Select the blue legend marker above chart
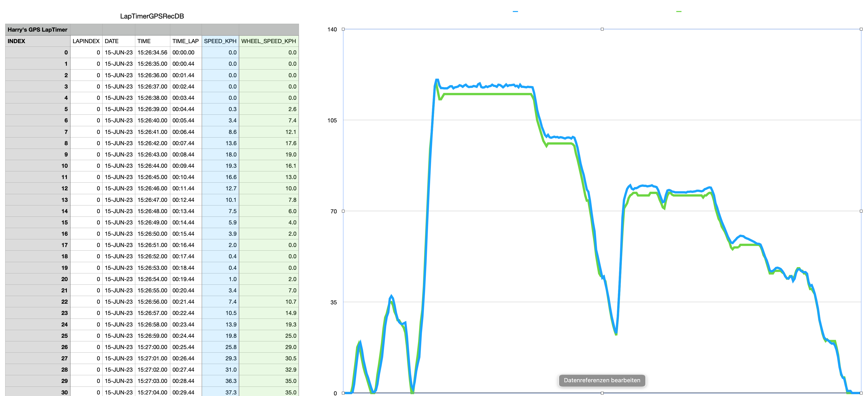The height and width of the screenshot is (396, 868). point(515,12)
